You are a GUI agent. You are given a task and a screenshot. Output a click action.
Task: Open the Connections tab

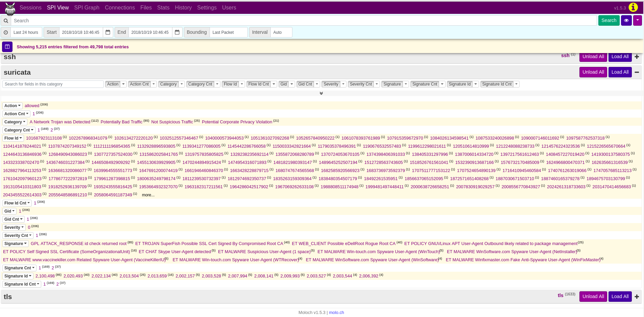(x=120, y=7)
